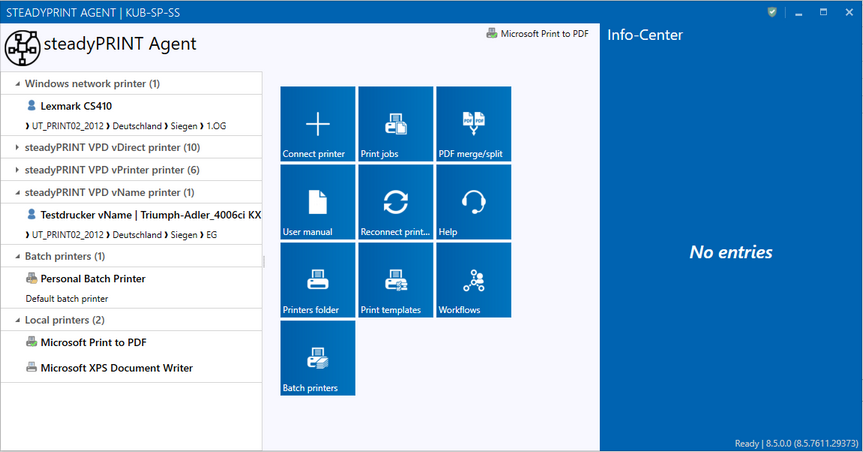Click the default printer icon at top right
The width and height of the screenshot is (863, 452).
[491, 34]
